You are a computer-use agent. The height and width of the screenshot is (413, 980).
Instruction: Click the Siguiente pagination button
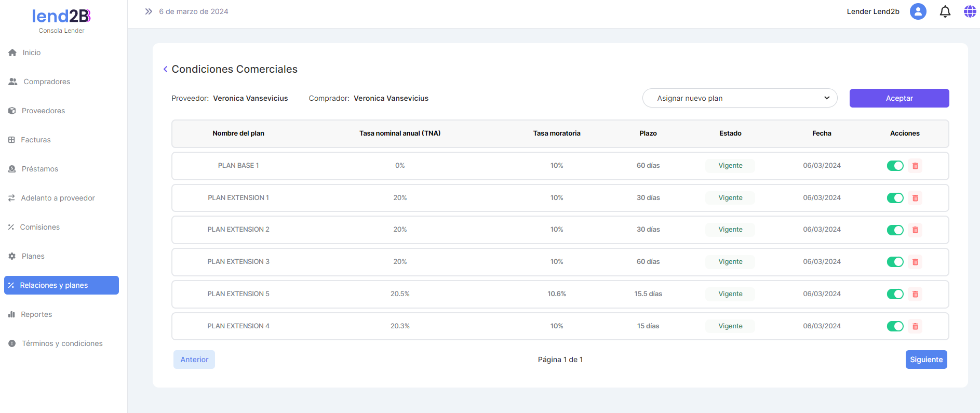[x=926, y=359]
